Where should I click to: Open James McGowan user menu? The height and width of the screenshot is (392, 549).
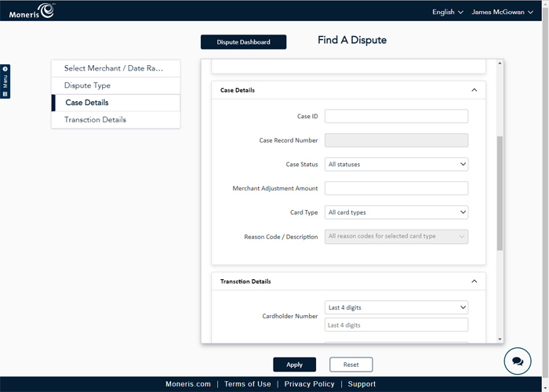508,12
